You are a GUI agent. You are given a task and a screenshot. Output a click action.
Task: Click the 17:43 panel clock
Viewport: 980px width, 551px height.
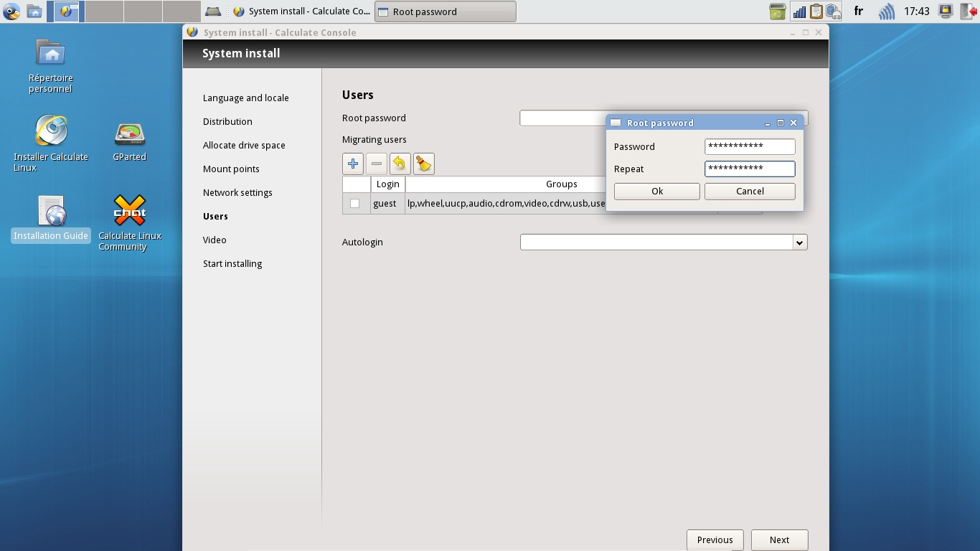(x=917, y=11)
